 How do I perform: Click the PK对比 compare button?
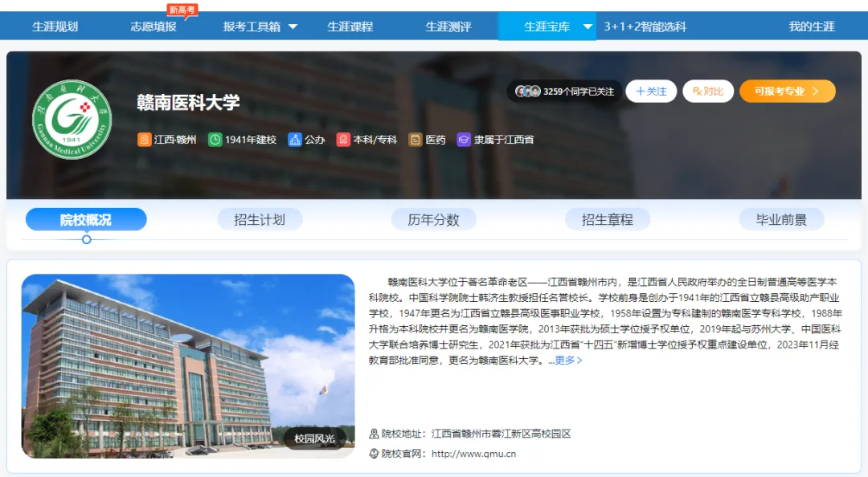click(x=708, y=92)
